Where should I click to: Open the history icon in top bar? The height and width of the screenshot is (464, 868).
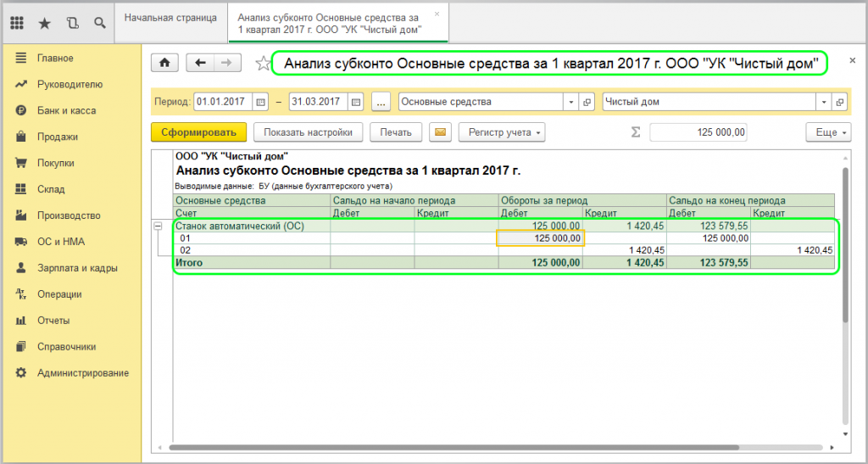coord(72,23)
